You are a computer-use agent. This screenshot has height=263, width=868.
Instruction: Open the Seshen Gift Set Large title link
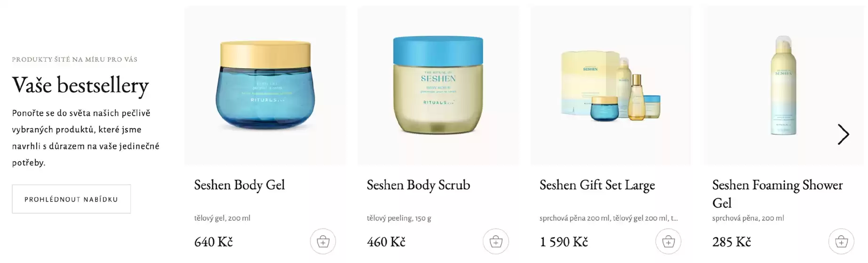click(597, 185)
